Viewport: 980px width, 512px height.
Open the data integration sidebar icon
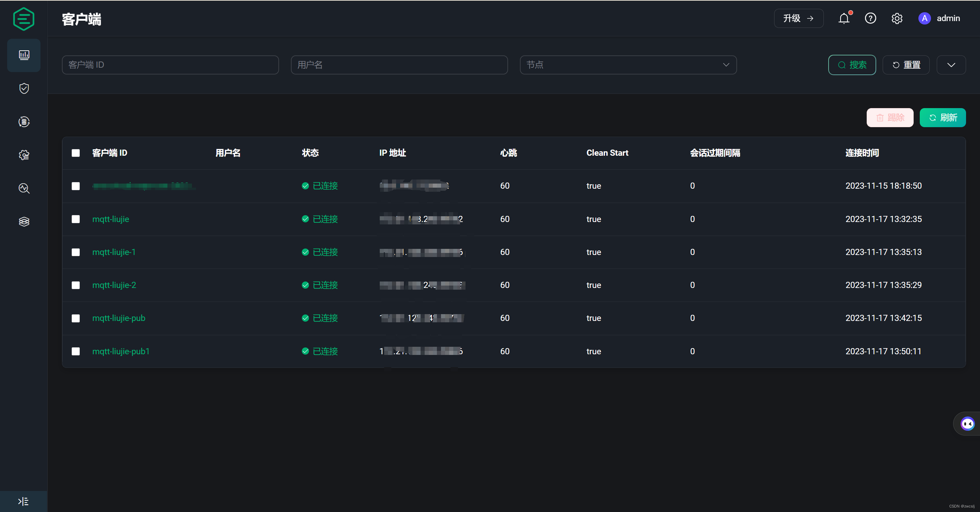[24, 122]
